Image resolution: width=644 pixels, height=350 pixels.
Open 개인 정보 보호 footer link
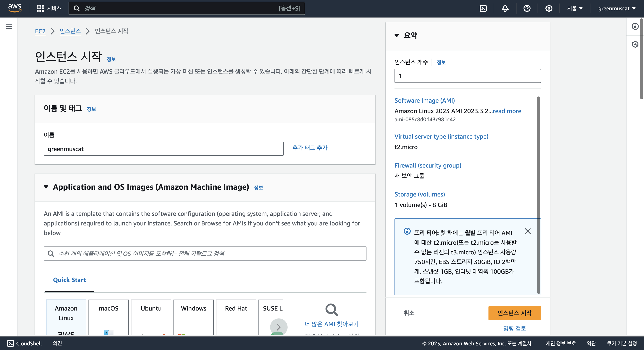coord(561,343)
